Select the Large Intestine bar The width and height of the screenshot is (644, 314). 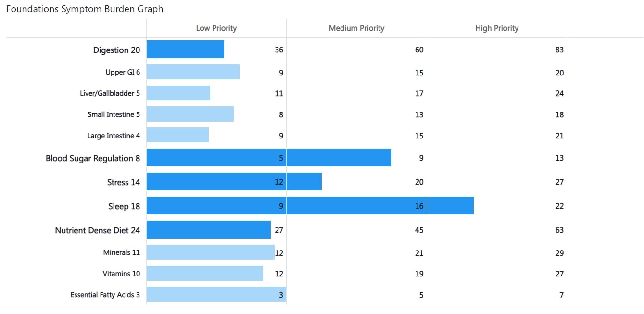[x=177, y=135]
